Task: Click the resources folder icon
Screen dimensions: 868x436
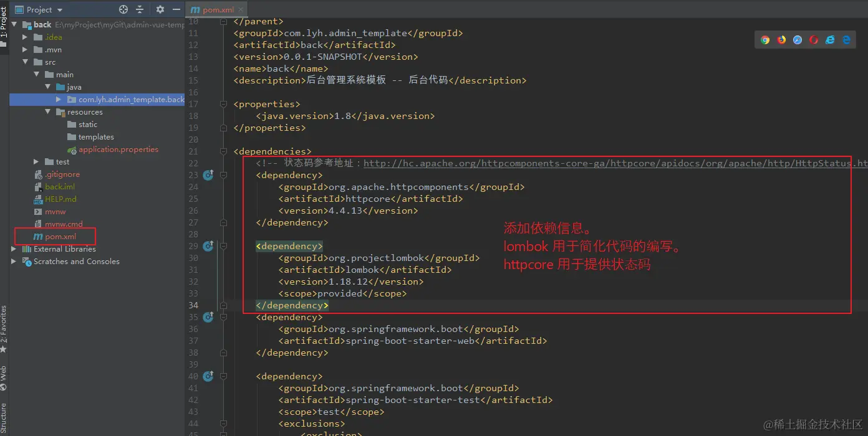Action: [60, 112]
